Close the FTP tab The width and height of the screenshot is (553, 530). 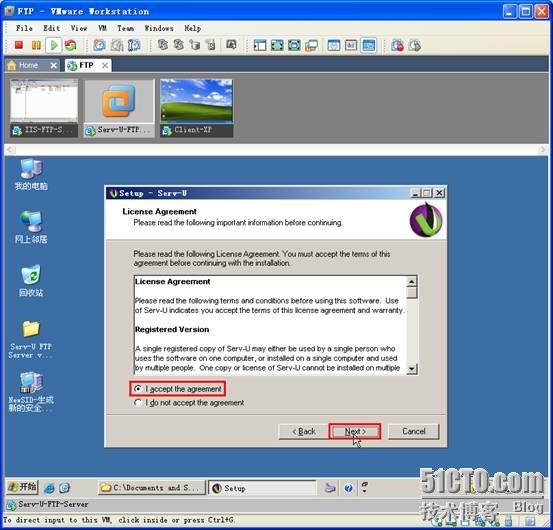[x=105, y=65]
